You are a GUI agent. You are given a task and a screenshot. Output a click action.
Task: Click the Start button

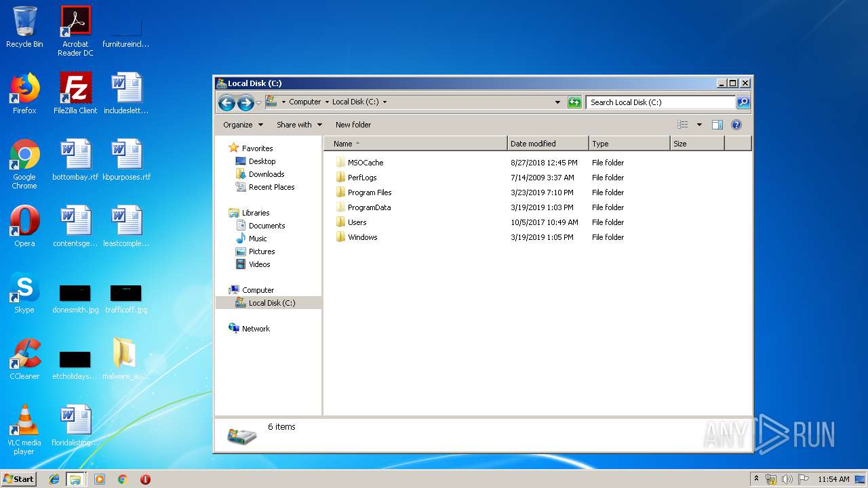(x=19, y=479)
